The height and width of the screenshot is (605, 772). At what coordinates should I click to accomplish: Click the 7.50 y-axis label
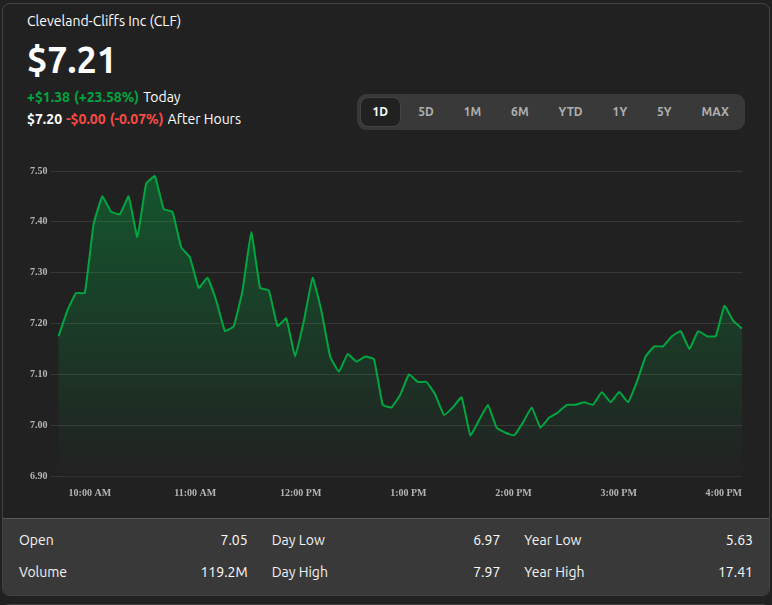[x=38, y=171]
